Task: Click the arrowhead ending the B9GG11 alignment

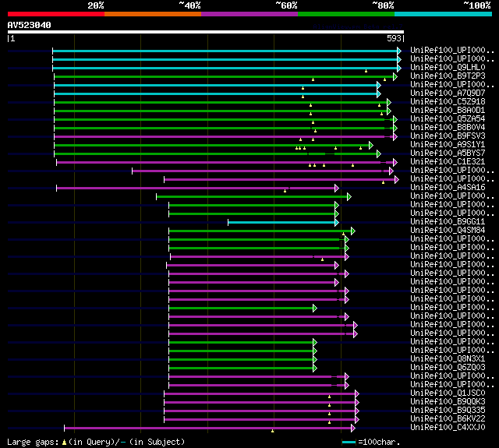Action: click(337, 223)
